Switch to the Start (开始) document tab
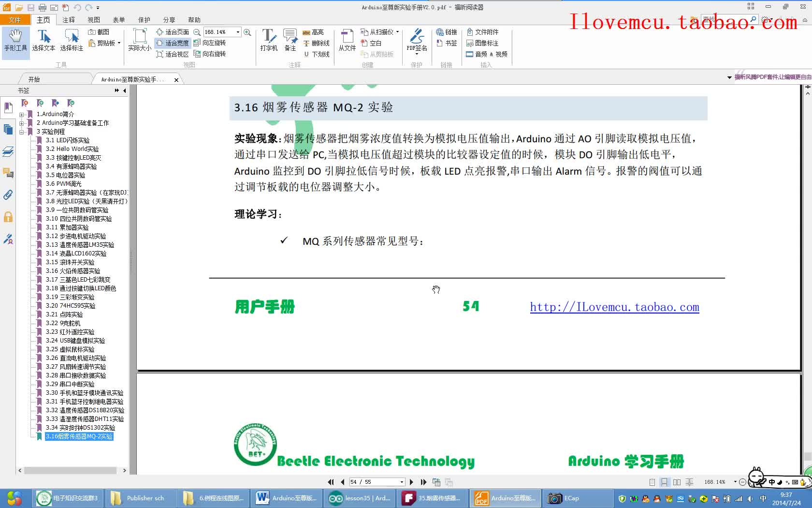 point(34,79)
